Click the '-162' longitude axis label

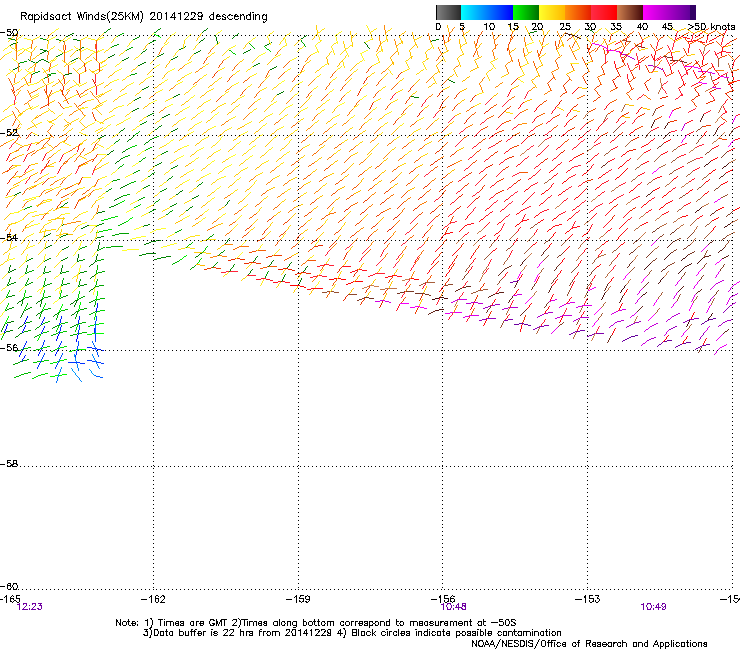click(x=153, y=599)
